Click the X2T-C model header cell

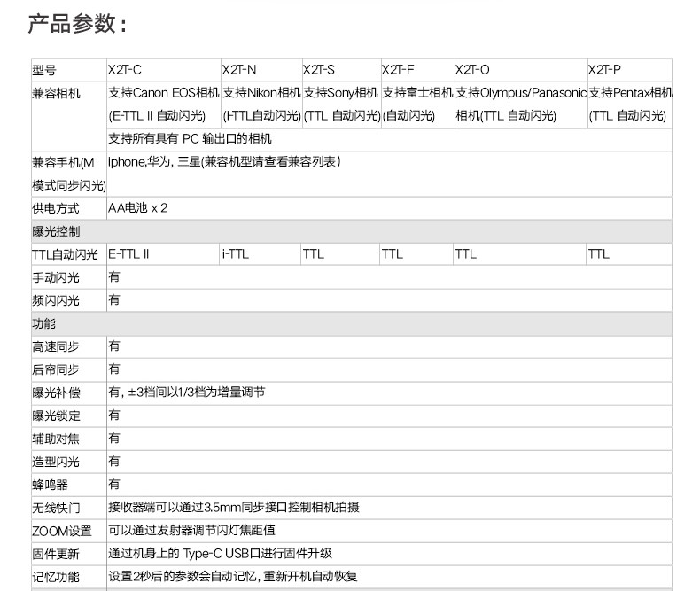pos(164,70)
